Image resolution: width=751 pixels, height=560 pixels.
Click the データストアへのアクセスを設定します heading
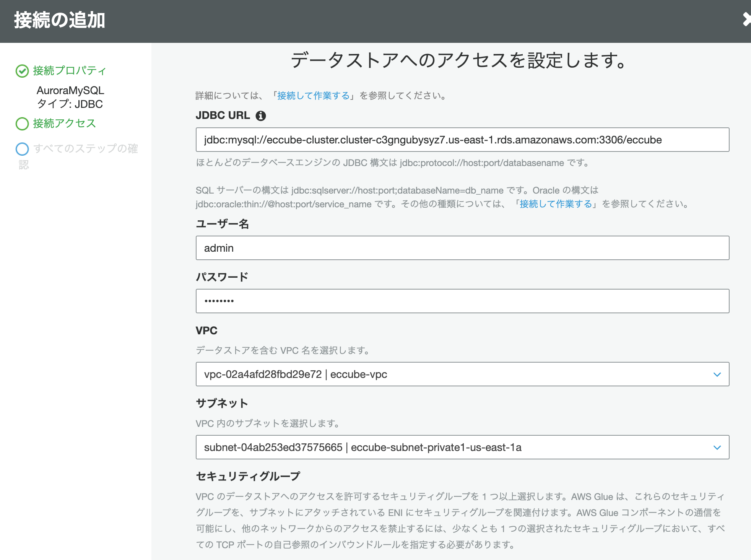tap(459, 60)
